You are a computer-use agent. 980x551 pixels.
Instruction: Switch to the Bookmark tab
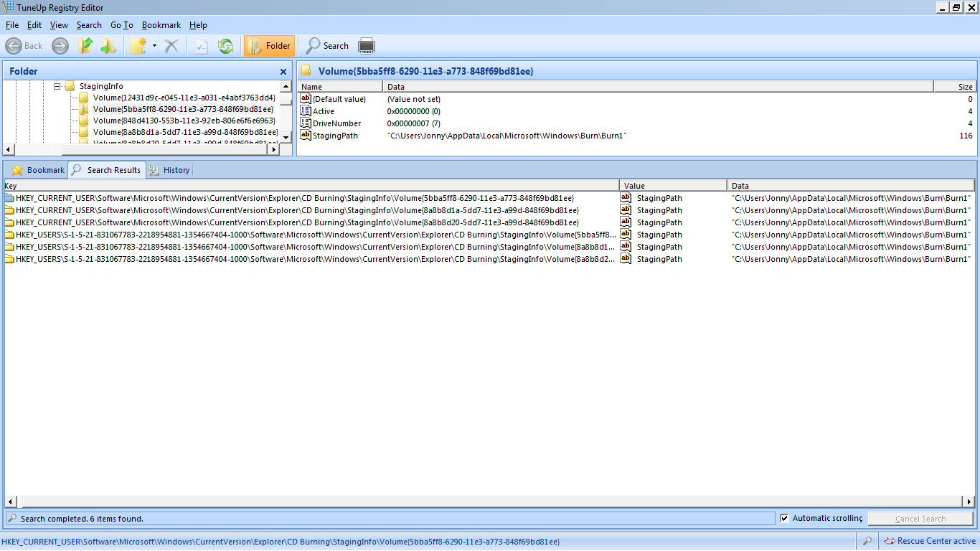point(38,170)
